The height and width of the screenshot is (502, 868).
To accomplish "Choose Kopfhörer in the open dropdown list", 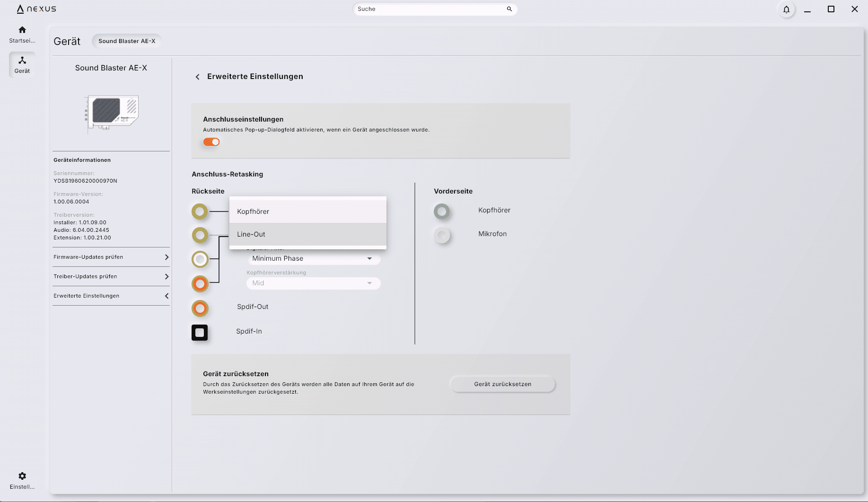I will 308,211.
